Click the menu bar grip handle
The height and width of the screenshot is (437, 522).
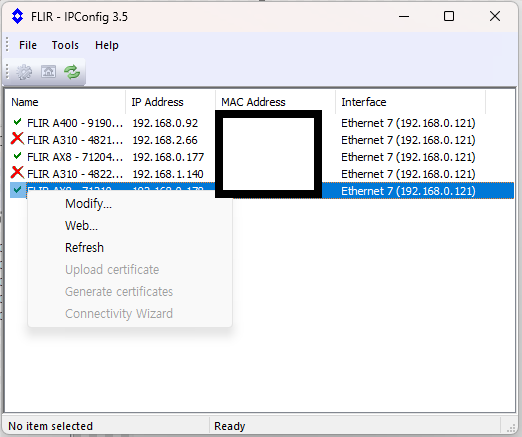(7, 45)
